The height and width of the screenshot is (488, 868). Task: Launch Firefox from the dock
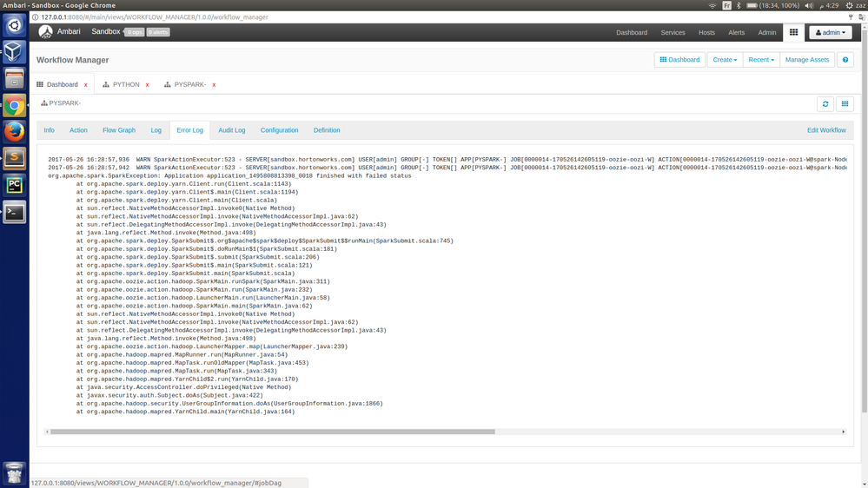pos(15,132)
